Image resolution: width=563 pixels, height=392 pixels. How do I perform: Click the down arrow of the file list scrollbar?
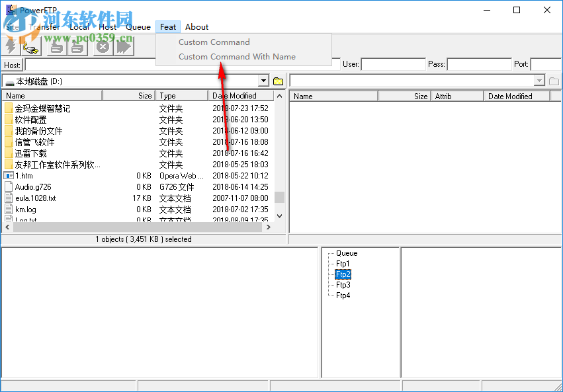pyautogui.click(x=279, y=216)
